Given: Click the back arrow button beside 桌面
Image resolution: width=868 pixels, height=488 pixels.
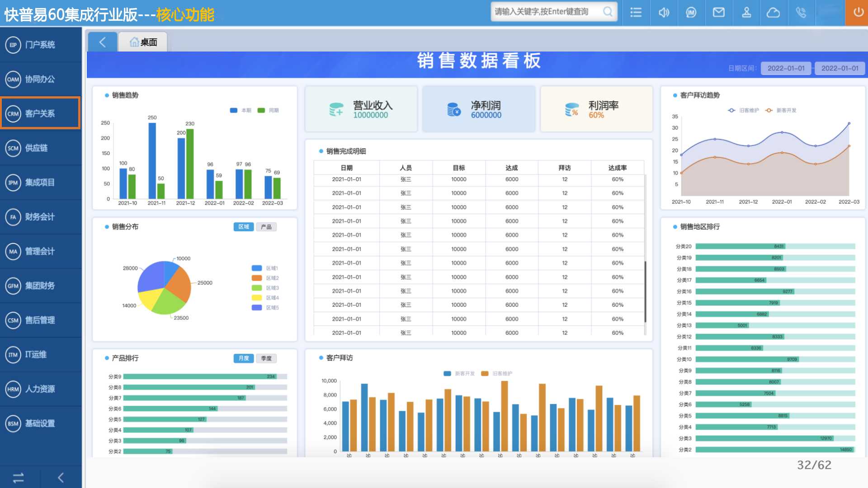Looking at the screenshot, I should coord(103,42).
